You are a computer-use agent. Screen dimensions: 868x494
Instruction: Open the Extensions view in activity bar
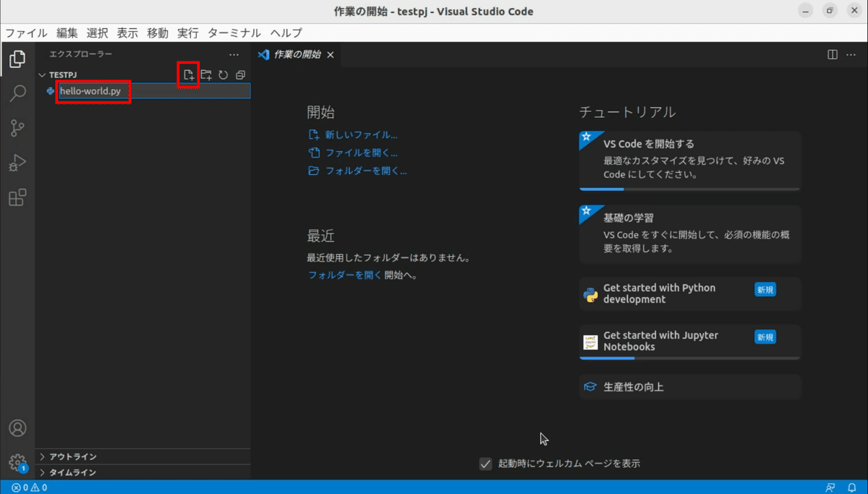[x=17, y=197]
